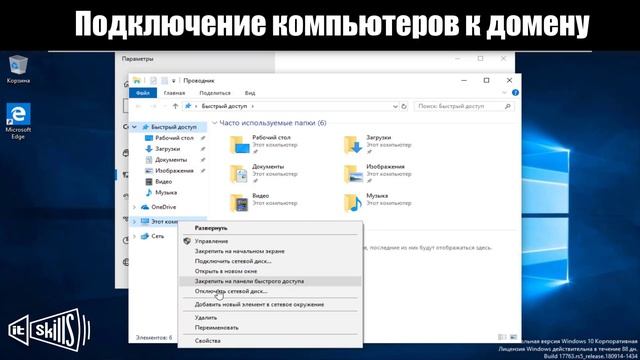This screenshot has width=640, height=360.
Task: Choose Подключить сетевой диск
Action: pos(270,261)
